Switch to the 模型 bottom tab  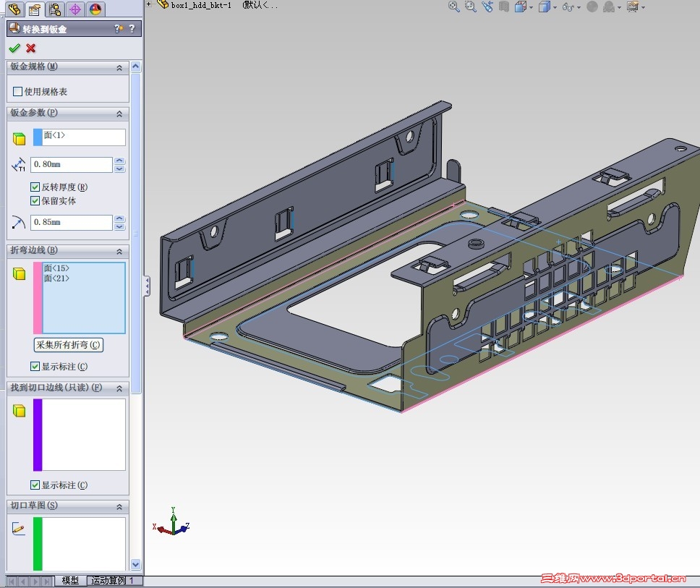[70, 581]
